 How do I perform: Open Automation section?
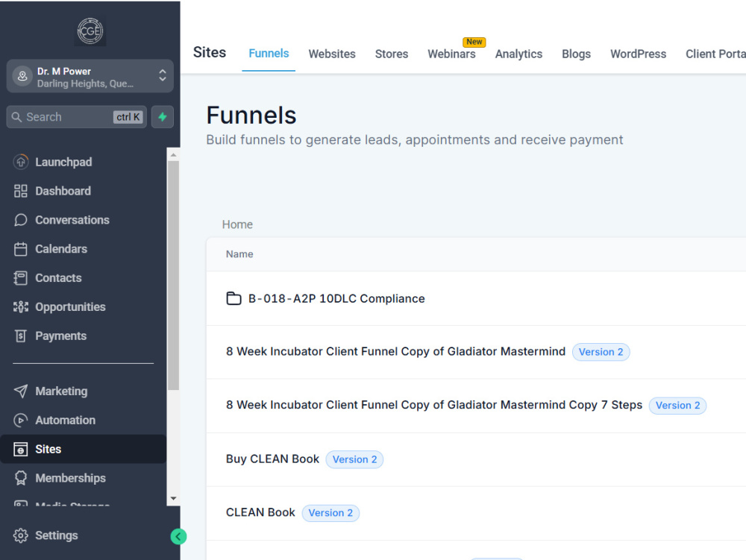click(x=65, y=421)
